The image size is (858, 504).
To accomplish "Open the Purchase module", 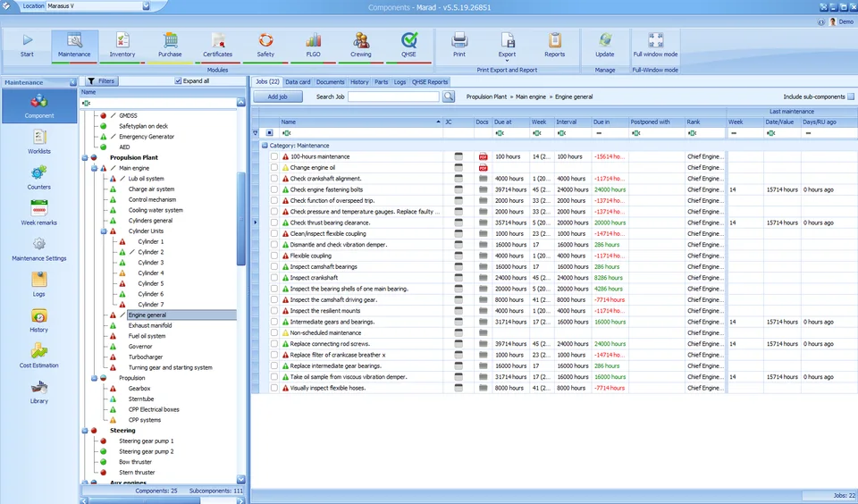I will click(170, 46).
